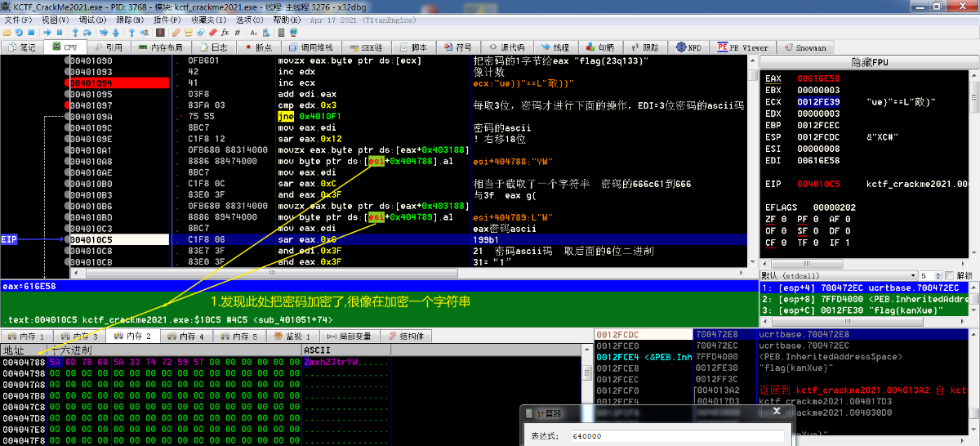Click the intermodular calls toolbar icon
980x446 pixels.
tap(266, 33)
